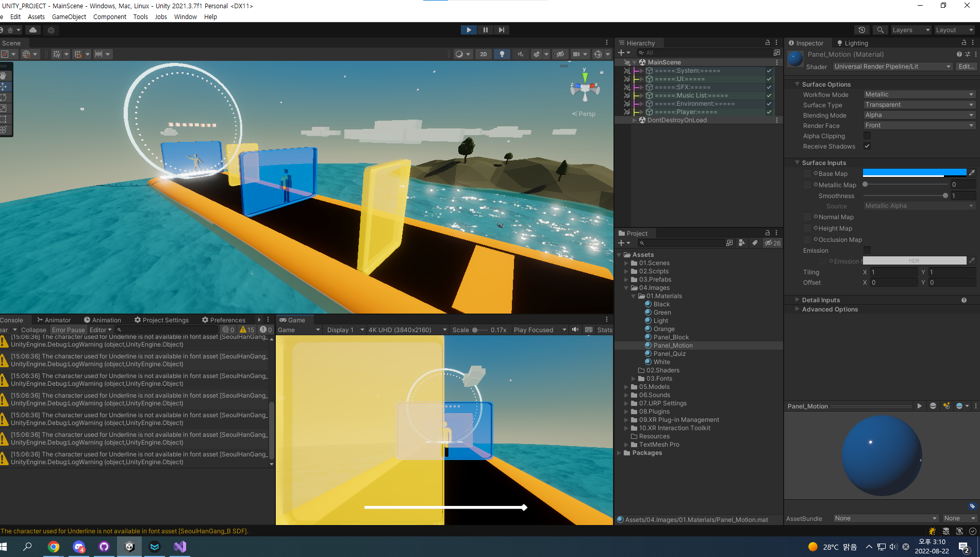The width and height of the screenshot is (980, 557).
Task: Start Play mode with the play button
Action: click(469, 30)
